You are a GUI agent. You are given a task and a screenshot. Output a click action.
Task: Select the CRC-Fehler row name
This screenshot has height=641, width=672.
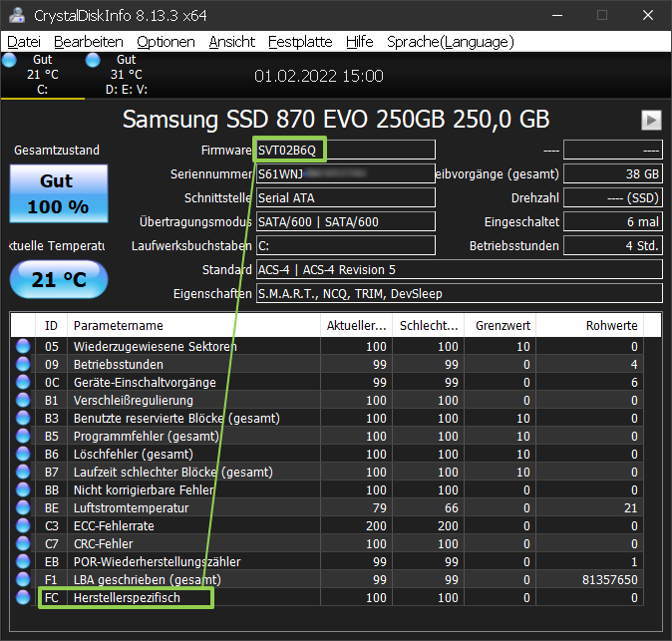[104, 543]
